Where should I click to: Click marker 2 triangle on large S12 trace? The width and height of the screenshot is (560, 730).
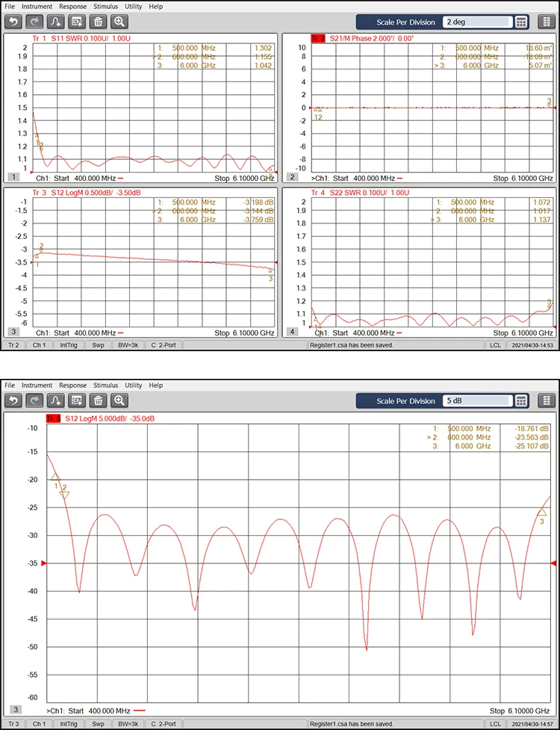[x=64, y=495]
